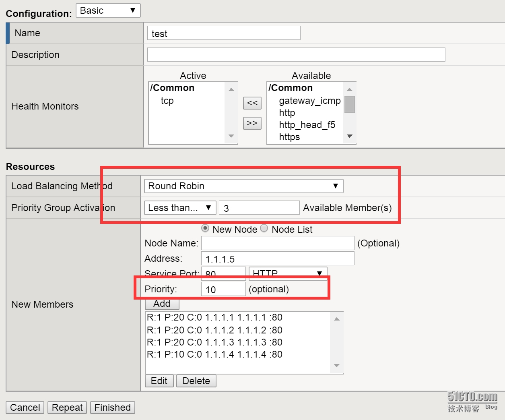Select member 1.1.1.3 :80 in list
The image size is (505, 420).
(214, 342)
